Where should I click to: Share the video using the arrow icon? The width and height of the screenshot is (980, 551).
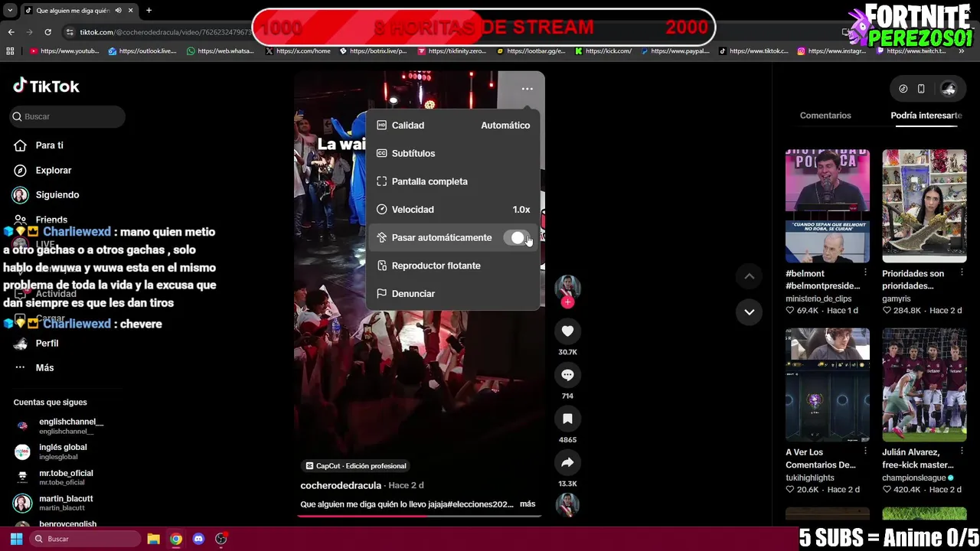[567, 462]
